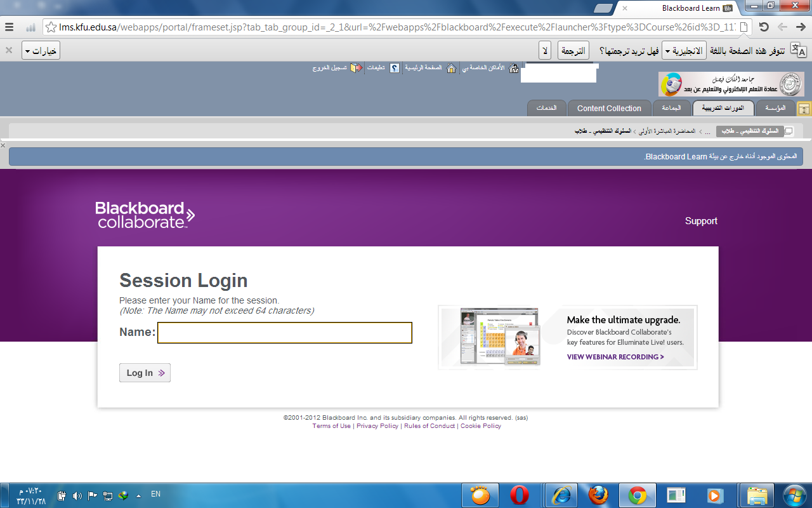The height and width of the screenshot is (508, 812).
Task: Switch to the الخدمات tab
Action: [546, 108]
